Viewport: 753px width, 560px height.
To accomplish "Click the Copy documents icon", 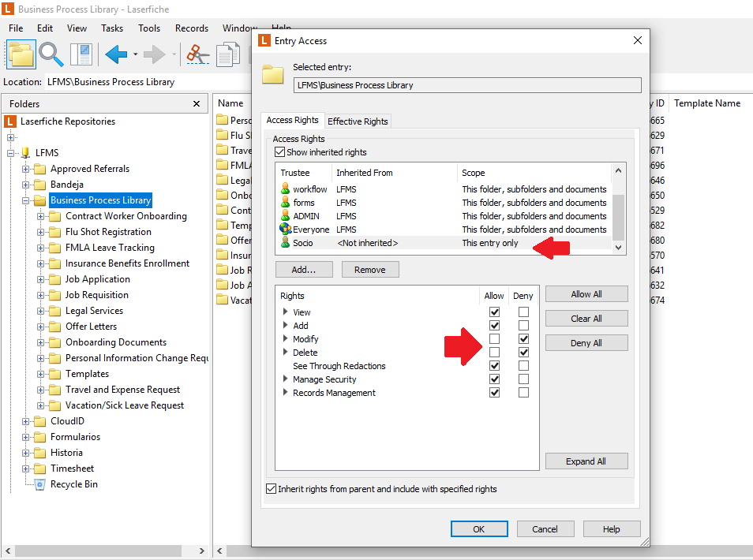I will (x=227, y=54).
